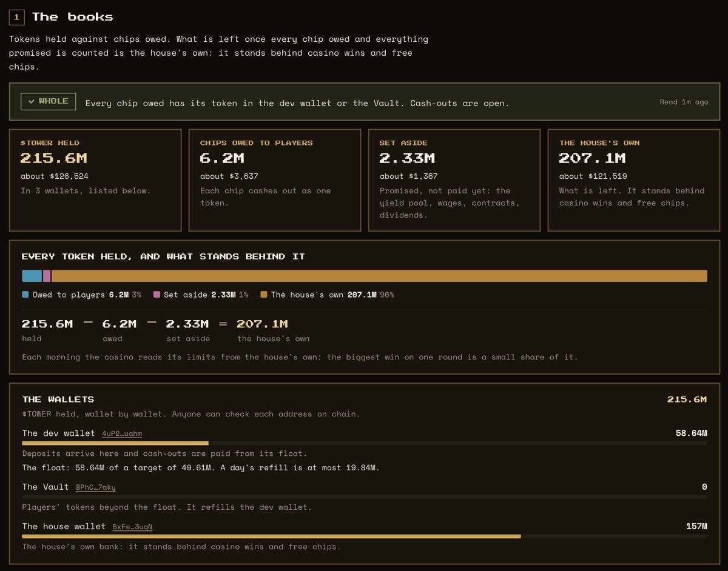Click the empty Vault progress bar

pyautogui.click(x=365, y=497)
